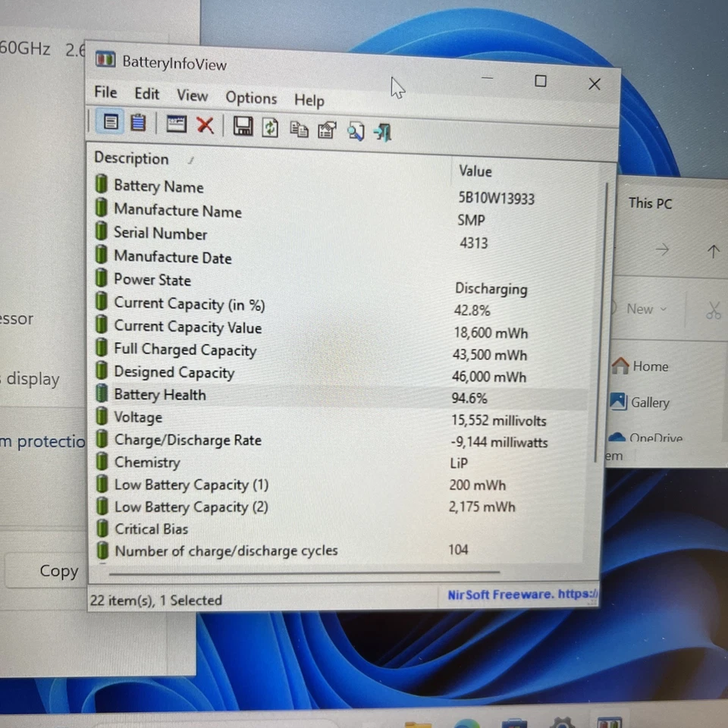Open Properties via the hand-and-sheet toolbar icon
The height and width of the screenshot is (728, 728).
click(327, 130)
